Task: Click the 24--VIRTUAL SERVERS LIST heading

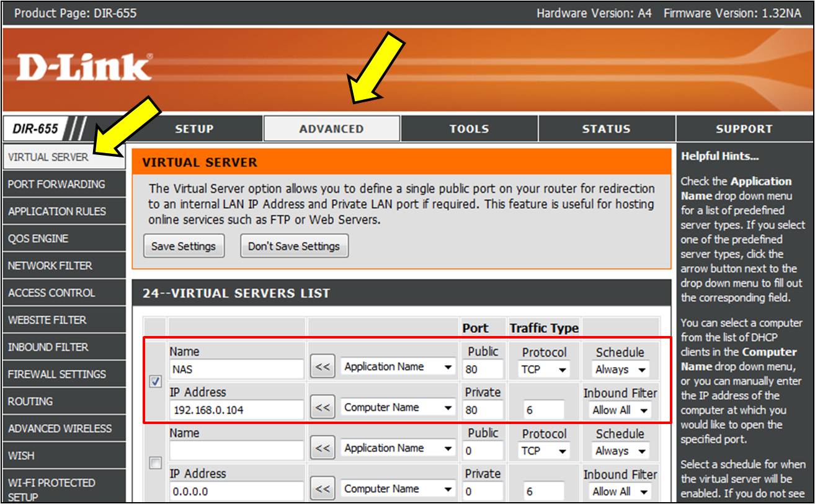Action: (236, 293)
